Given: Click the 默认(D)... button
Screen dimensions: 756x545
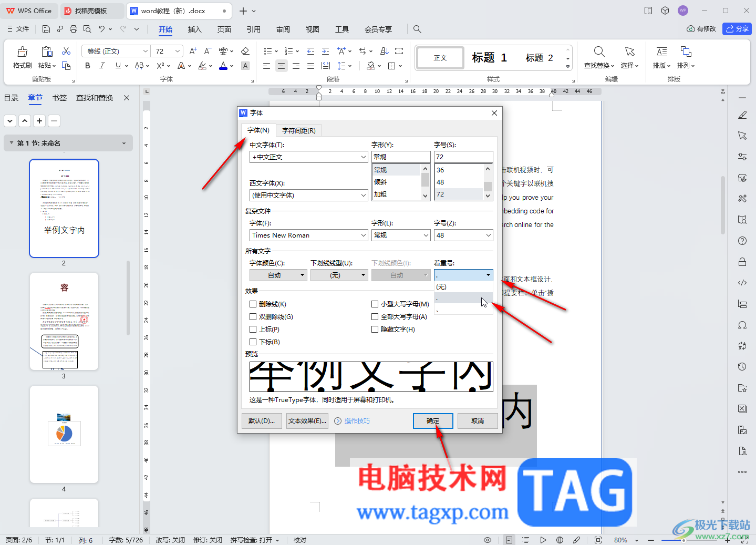Looking at the screenshot, I should (x=262, y=421).
